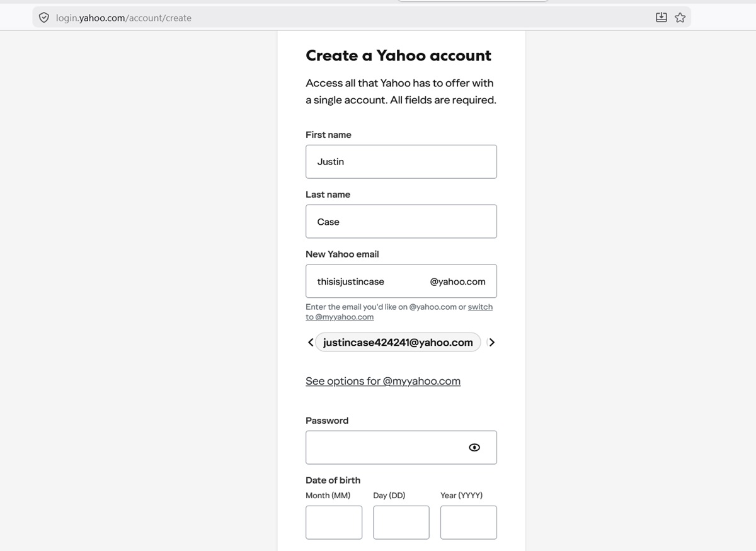Click the Day (DD) birth date field

[401, 522]
